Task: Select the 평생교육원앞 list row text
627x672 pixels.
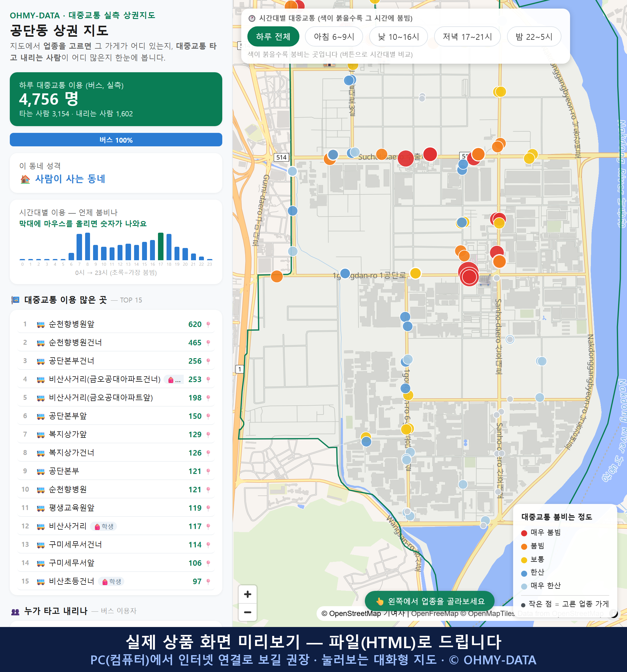Action: click(72, 508)
